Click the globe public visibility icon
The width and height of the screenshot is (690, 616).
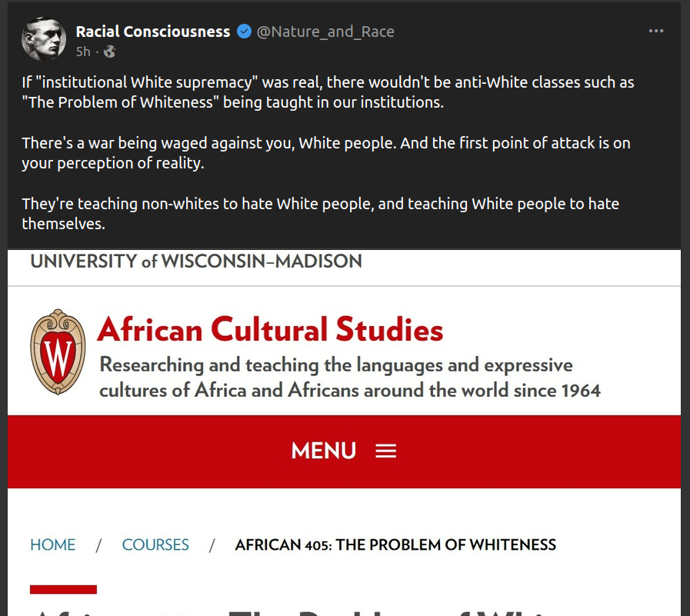(x=109, y=52)
